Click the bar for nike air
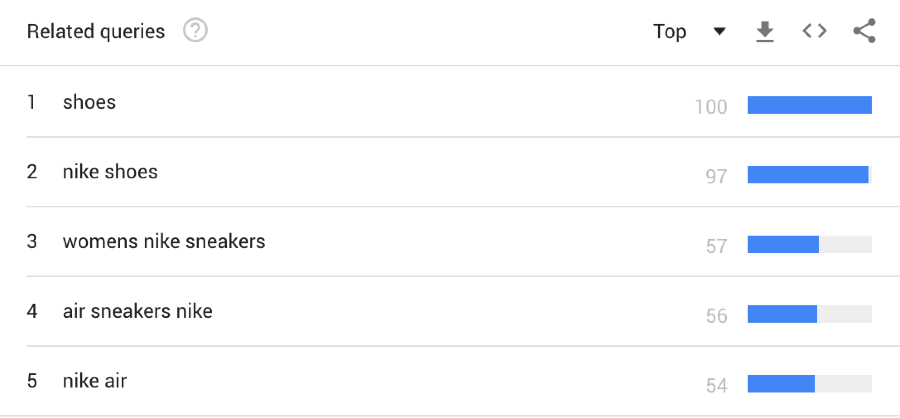The height and width of the screenshot is (418, 900). (x=782, y=384)
